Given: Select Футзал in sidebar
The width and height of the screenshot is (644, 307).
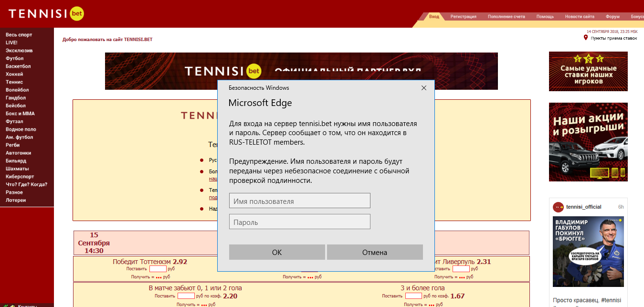Looking at the screenshot, I should [14, 121].
